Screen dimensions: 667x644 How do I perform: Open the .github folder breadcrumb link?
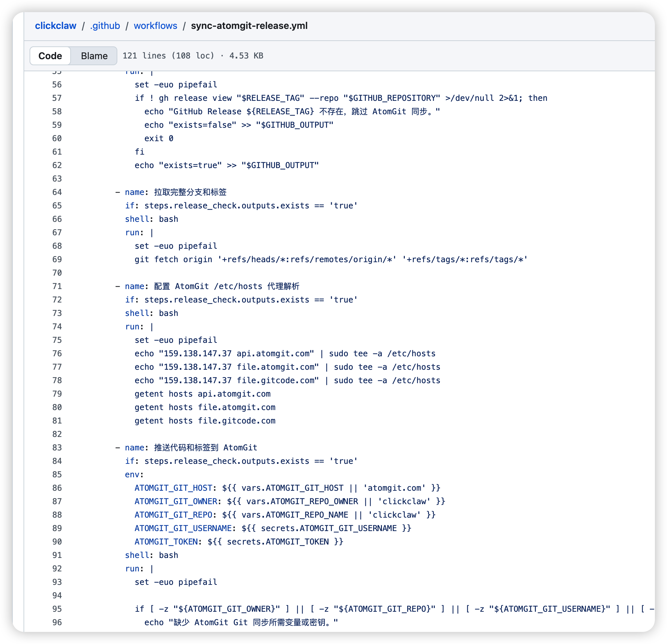click(x=105, y=26)
